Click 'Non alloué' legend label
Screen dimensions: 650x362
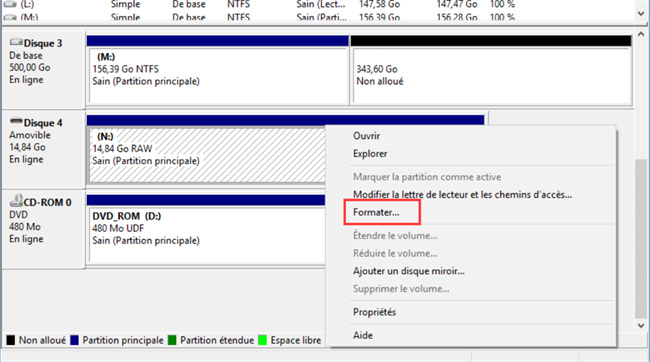(x=42, y=340)
